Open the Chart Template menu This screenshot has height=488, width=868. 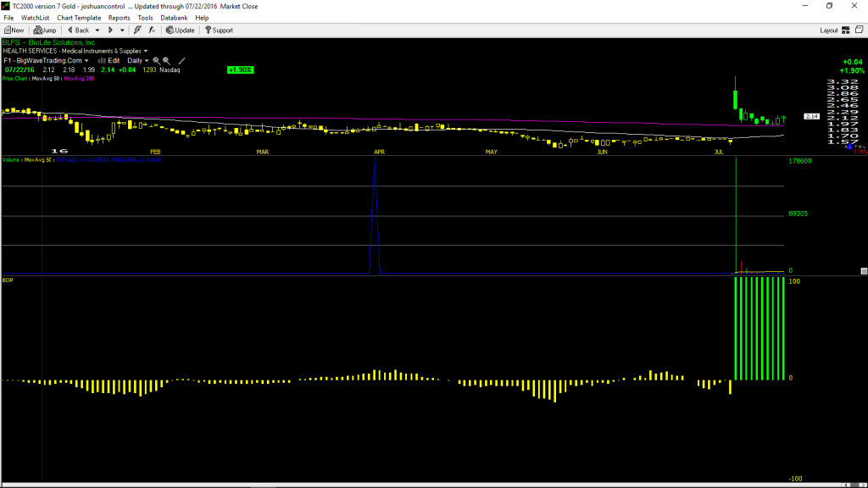79,18
